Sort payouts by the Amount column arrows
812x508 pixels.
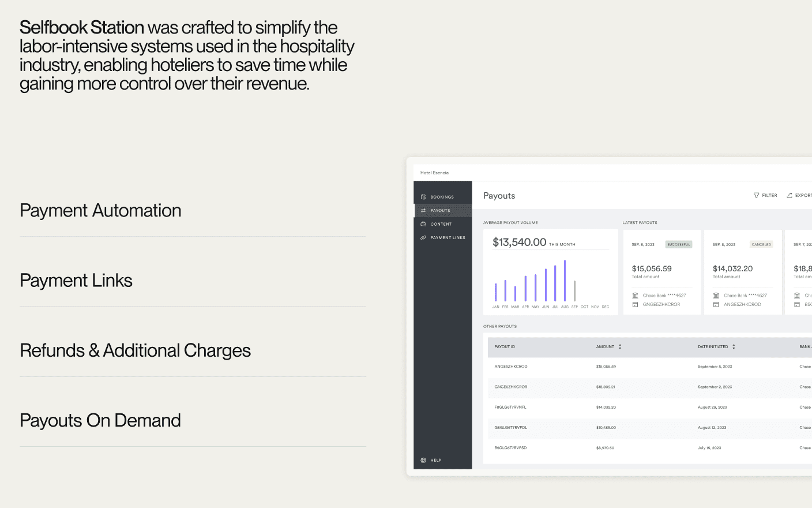pos(620,347)
